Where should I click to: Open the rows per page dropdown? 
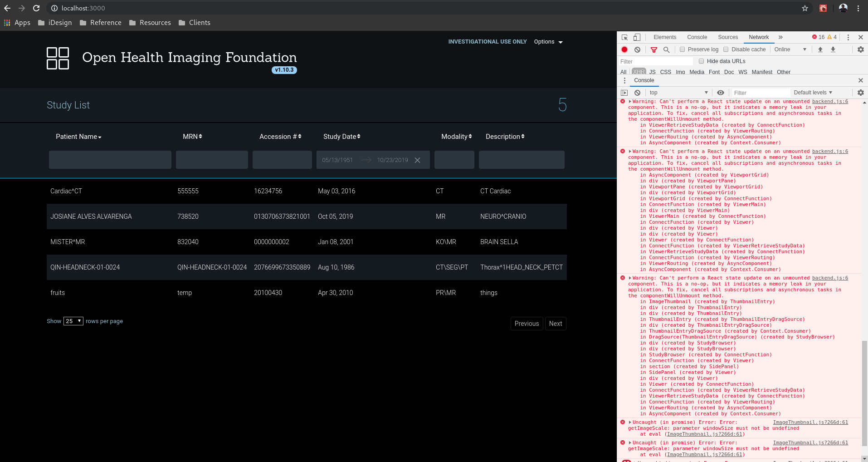click(x=73, y=321)
